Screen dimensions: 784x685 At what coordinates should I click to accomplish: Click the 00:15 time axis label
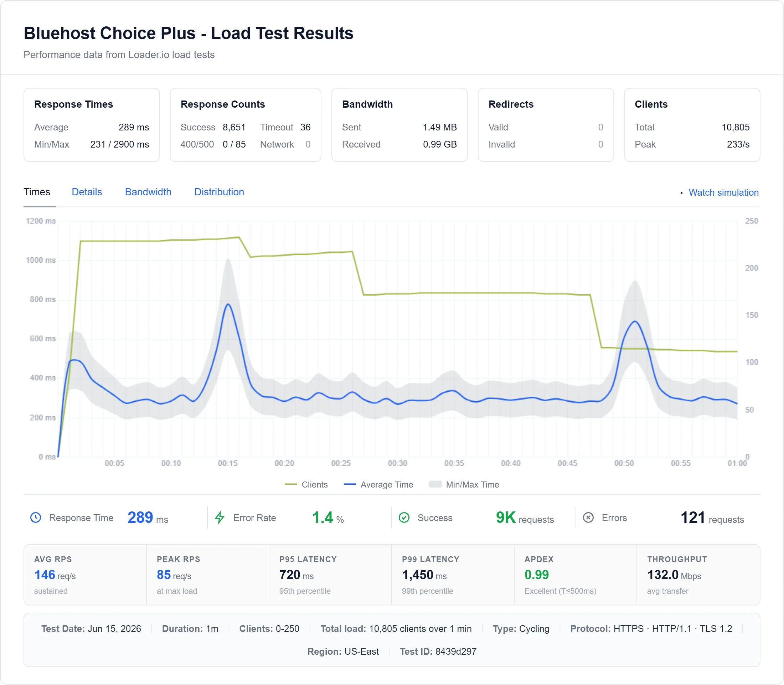pyautogui.click(x=228, y=463)
